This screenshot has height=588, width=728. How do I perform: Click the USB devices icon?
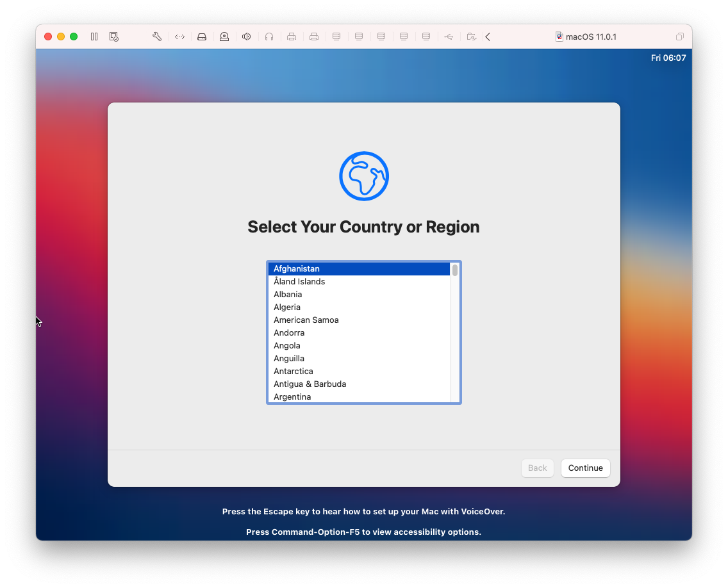(449, 37)
